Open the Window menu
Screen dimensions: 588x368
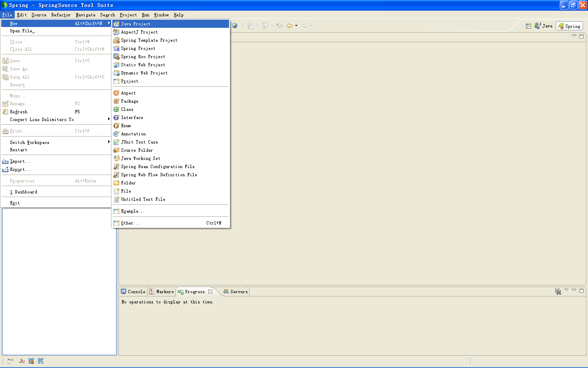[161, 15]
